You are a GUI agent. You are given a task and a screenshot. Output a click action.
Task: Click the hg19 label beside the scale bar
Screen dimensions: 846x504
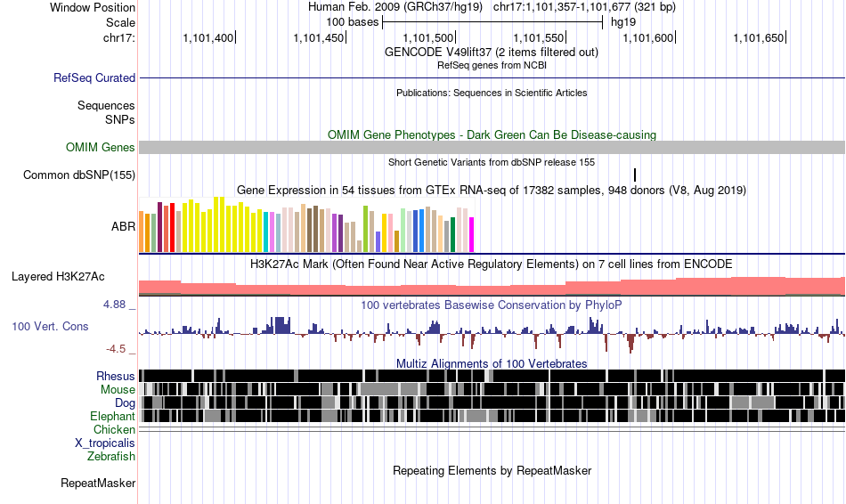(x=623, y=22)
